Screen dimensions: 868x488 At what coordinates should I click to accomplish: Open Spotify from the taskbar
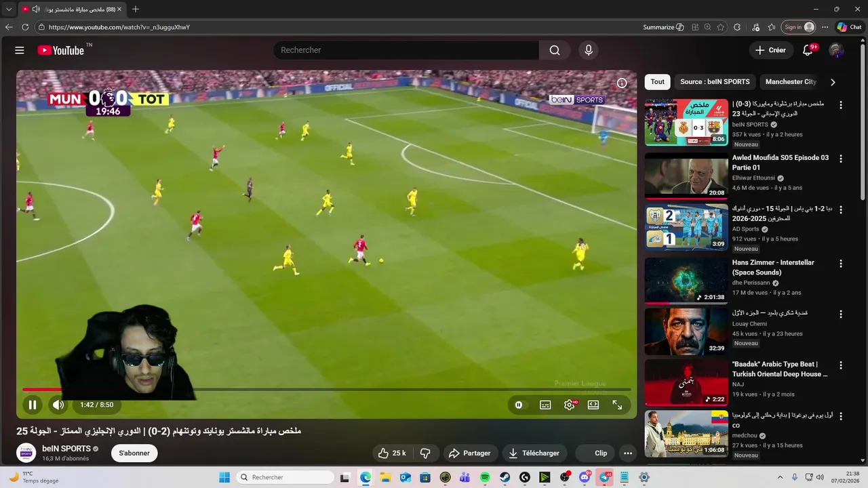pos(485,477)
